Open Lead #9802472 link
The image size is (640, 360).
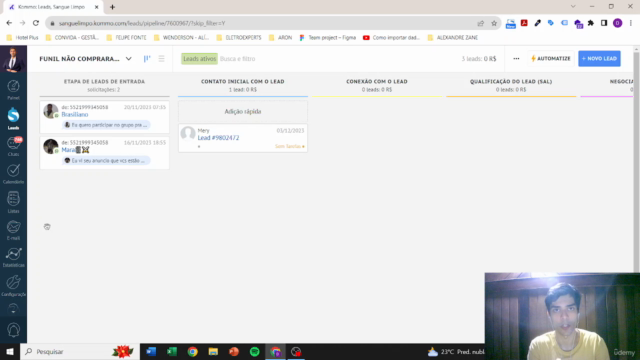click(218, 138)
